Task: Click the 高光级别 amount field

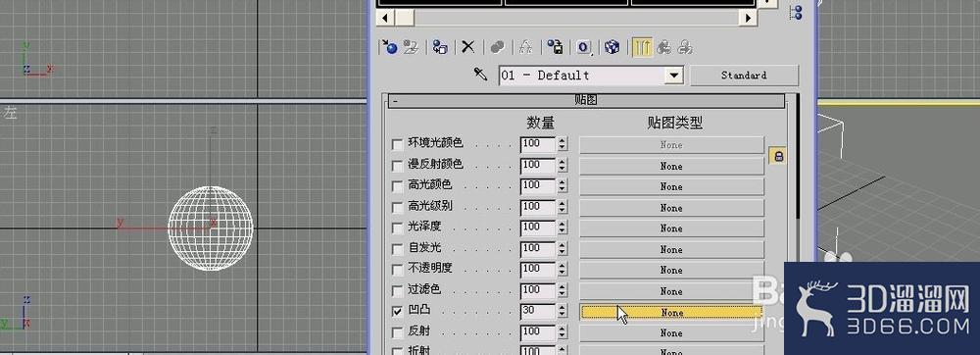Action: (538, 207)
